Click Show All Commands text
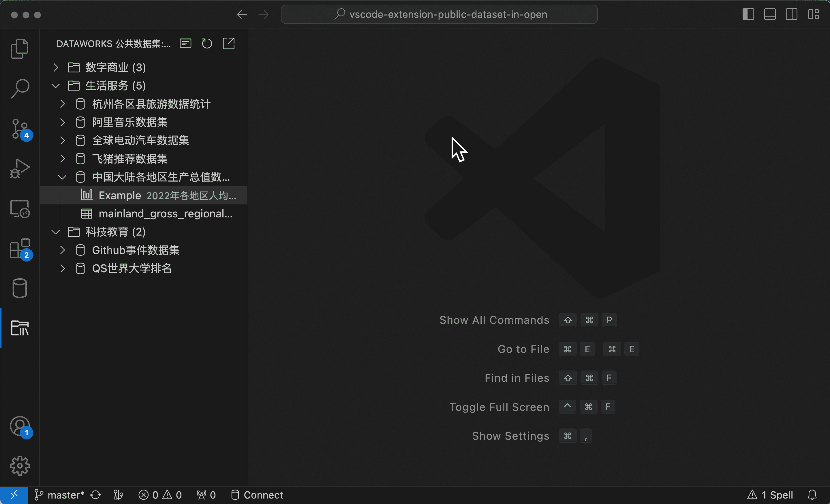This screenshot has height=504, width=830. click(x=494, y=320)
